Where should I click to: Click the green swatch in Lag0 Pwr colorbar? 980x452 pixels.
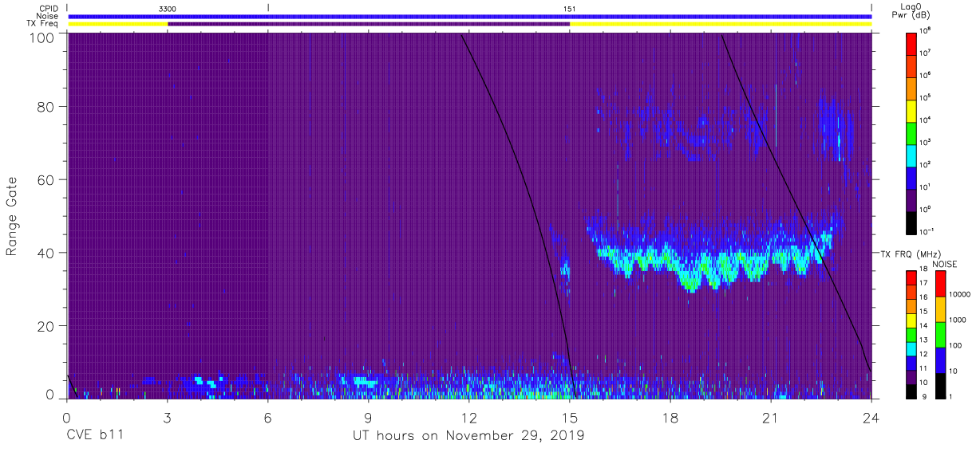tap(912, 132)
